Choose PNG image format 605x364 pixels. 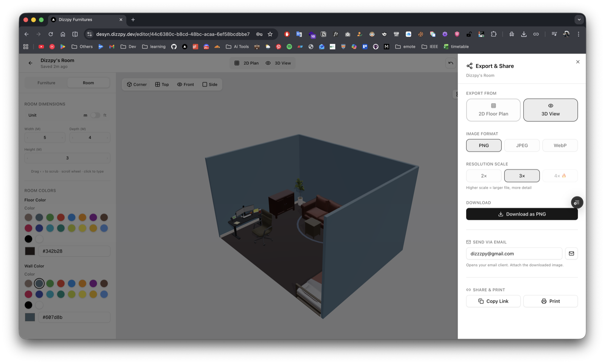pos(484,146)
